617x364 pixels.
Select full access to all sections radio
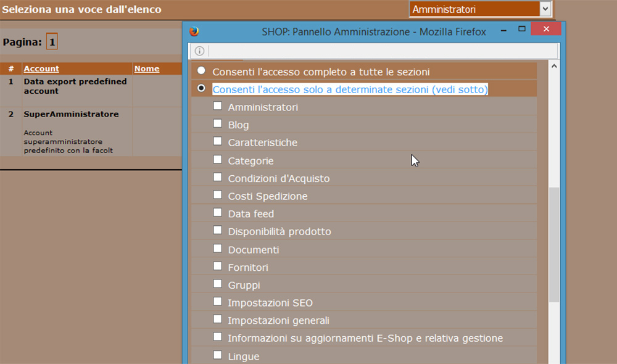(x=202, y=70)
